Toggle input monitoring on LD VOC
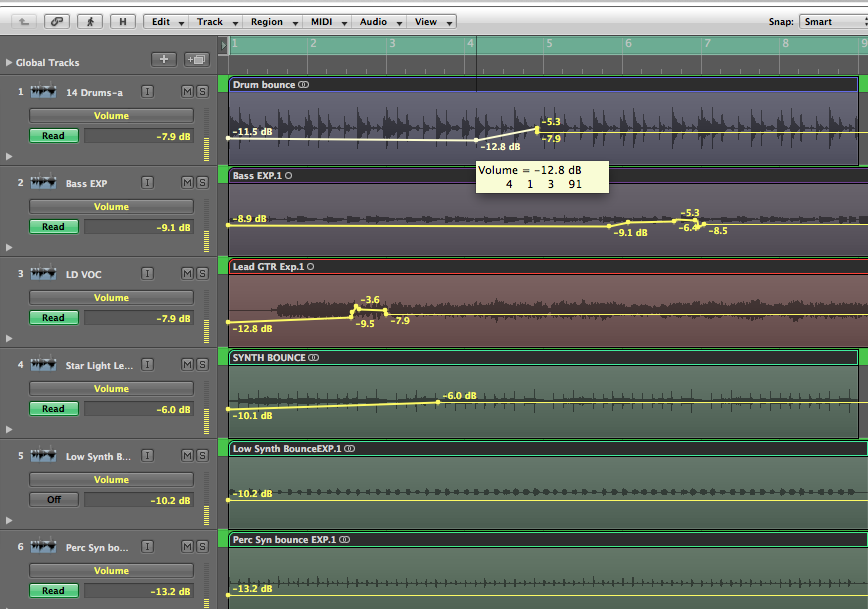Image resolution: width=868 pixels, height=609 pixels. coord(147,273)
